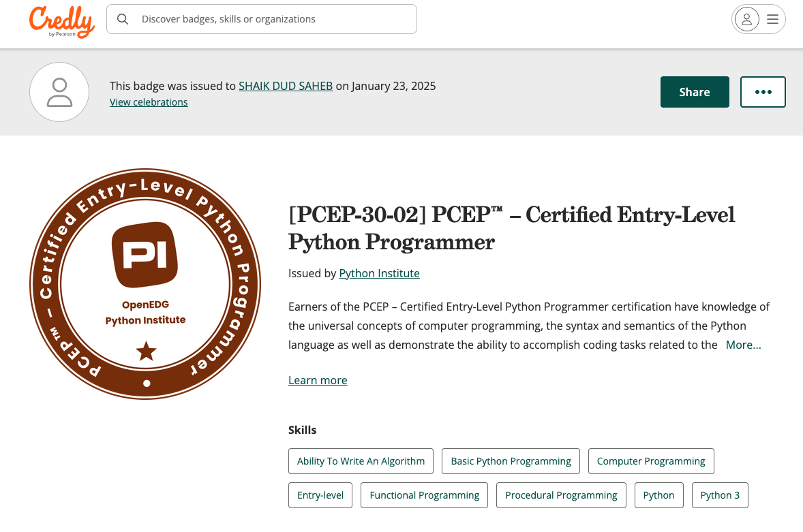Open the hamburger menu icon
The height and width of the screenshot is (532, 803).
[x=772, y=19]
